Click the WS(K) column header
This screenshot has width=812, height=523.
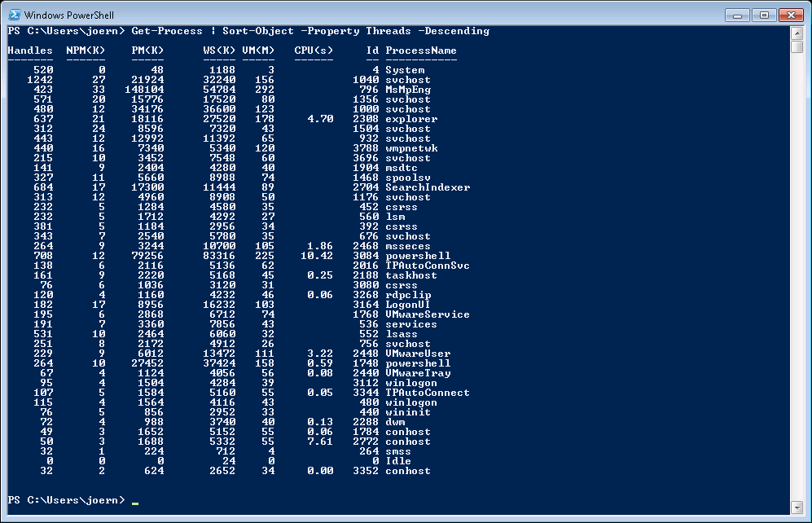pyautogui.click(x=219, y=51)
